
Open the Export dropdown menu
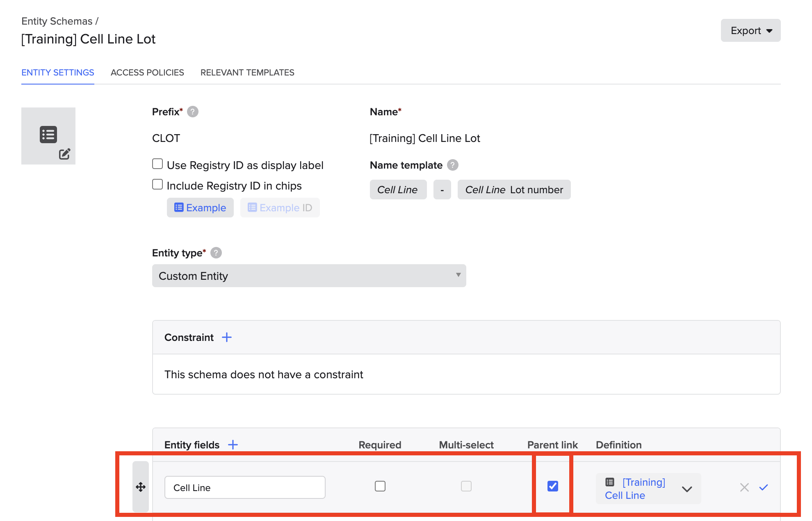click(x=750, y=30)
